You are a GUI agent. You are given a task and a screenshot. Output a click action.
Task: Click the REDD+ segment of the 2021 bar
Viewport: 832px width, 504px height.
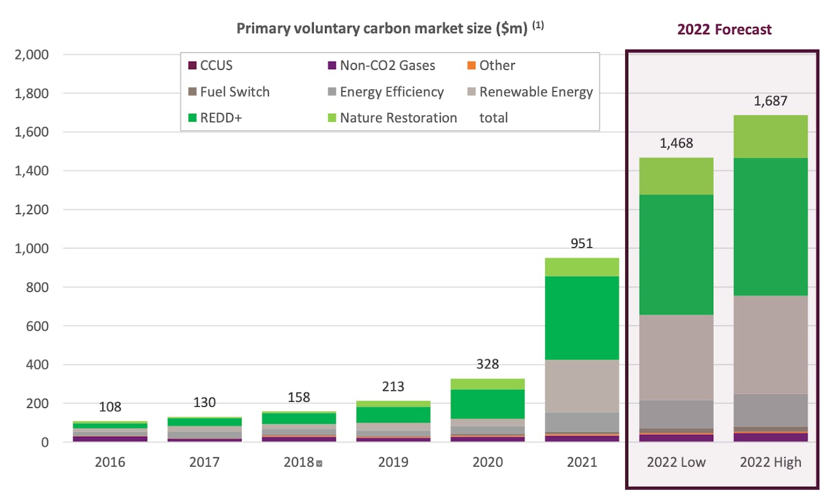(x=581, y=317)
